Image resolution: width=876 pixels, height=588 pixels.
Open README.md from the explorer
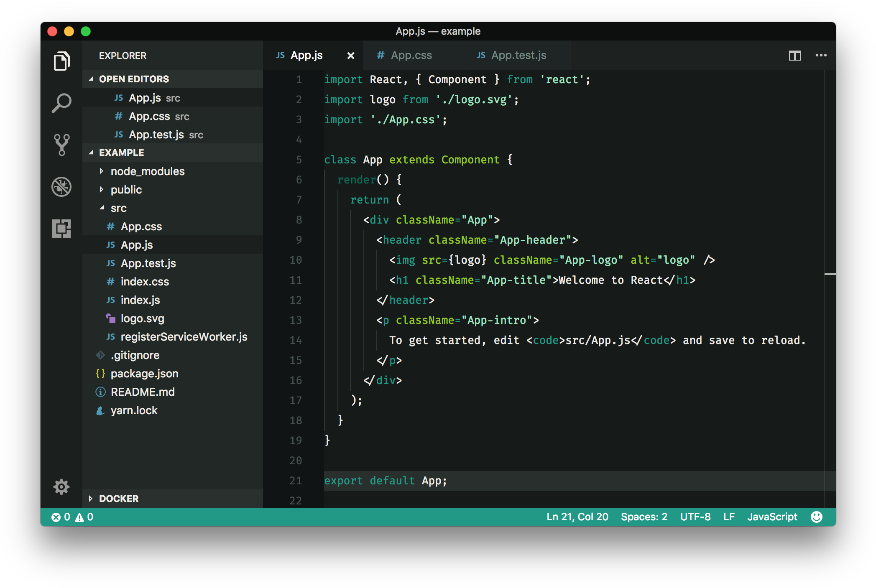coord(143,392)
